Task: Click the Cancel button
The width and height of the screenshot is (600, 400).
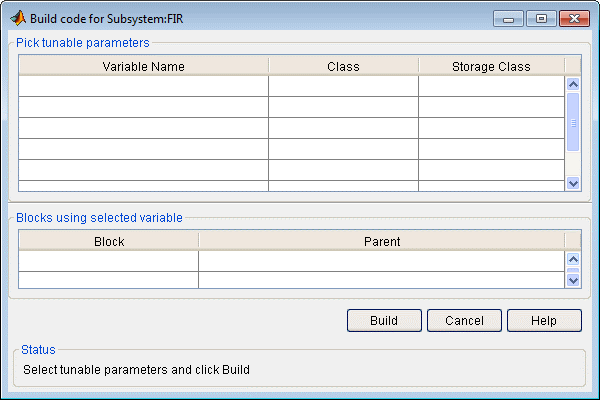Action: (464, 321)
